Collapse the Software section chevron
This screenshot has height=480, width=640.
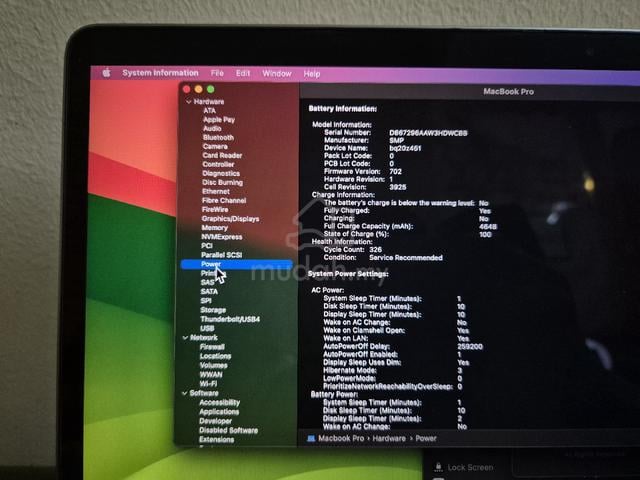click(x=184, y=393)
